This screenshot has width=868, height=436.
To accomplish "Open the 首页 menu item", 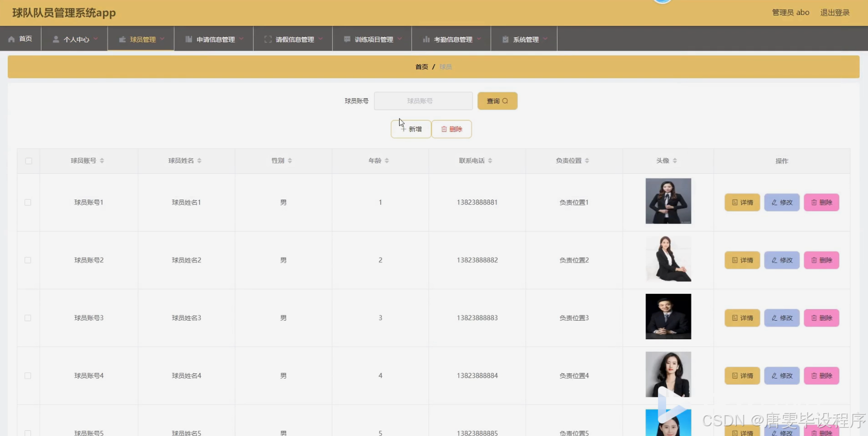I will click(20, 39).
